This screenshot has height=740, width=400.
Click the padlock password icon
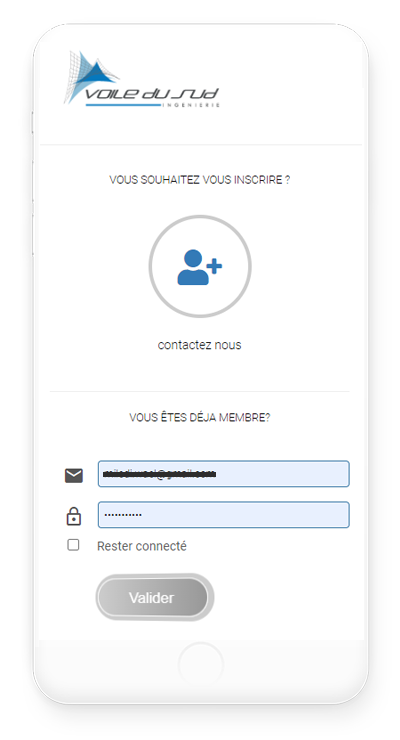(74, 516)
